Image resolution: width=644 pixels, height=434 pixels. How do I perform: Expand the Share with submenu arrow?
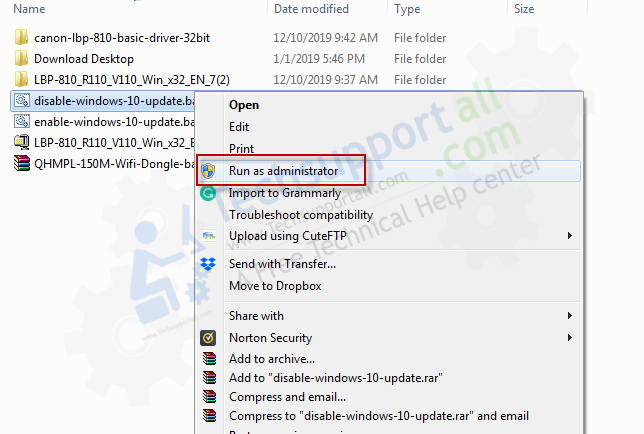click(570, 316)
